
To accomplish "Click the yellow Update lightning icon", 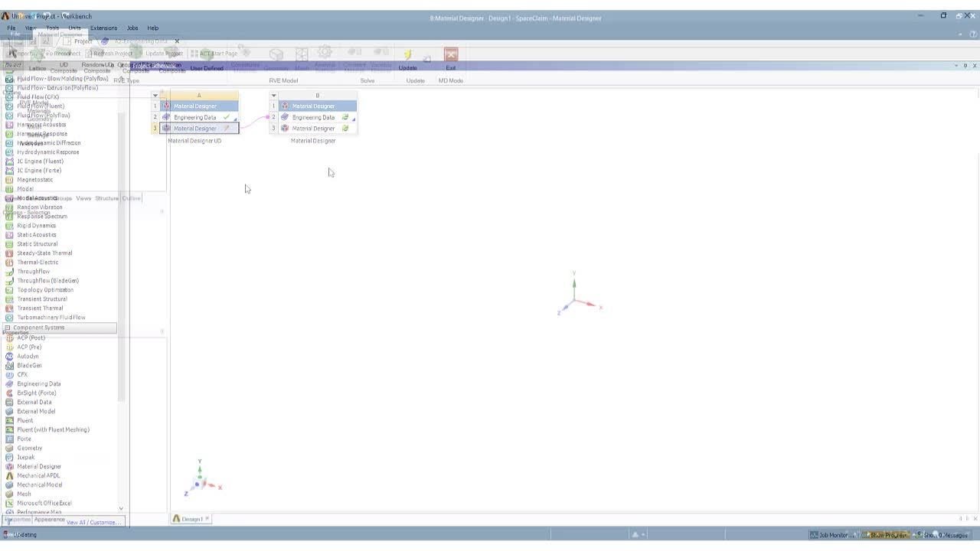I will pyautogui.click(x=408, y=54).
